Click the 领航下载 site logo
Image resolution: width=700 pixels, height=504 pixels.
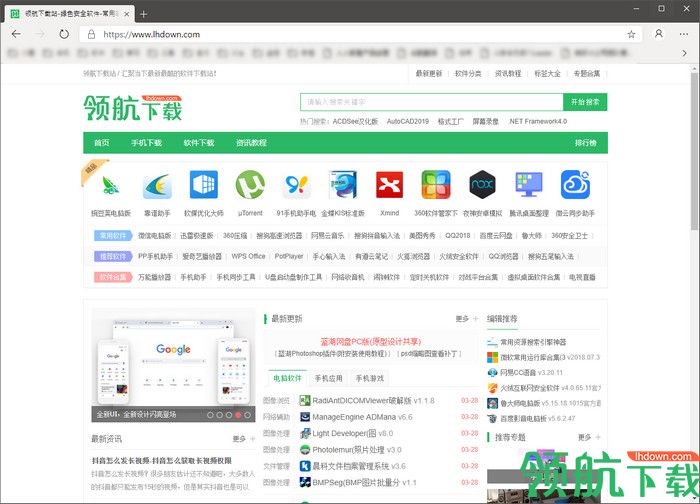tap(133, 108)
